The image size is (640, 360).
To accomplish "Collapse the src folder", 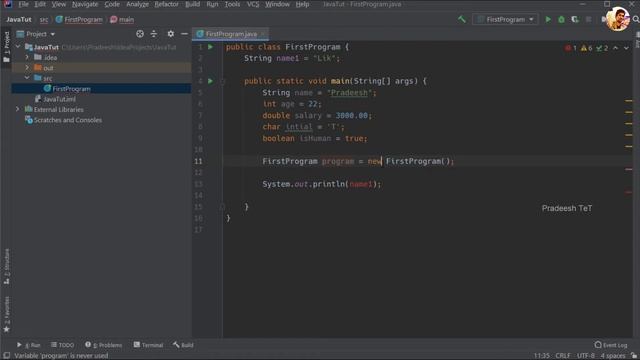I will point(27,78).
